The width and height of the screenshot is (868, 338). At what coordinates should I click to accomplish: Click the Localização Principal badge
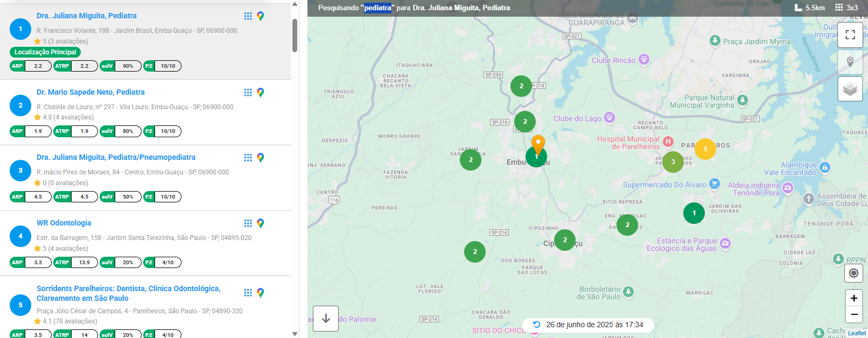(45, 52)
